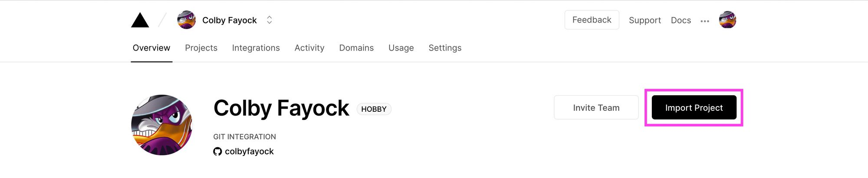Go to the Integrations tab
This screenshot has width=868, height=178.
click(x=256, y=48)
